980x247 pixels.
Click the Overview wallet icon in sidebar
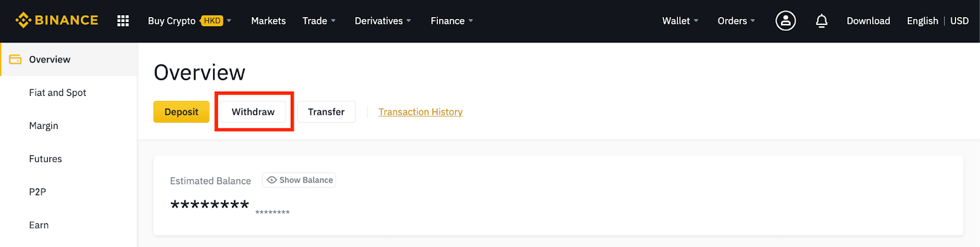click(15, 59)
